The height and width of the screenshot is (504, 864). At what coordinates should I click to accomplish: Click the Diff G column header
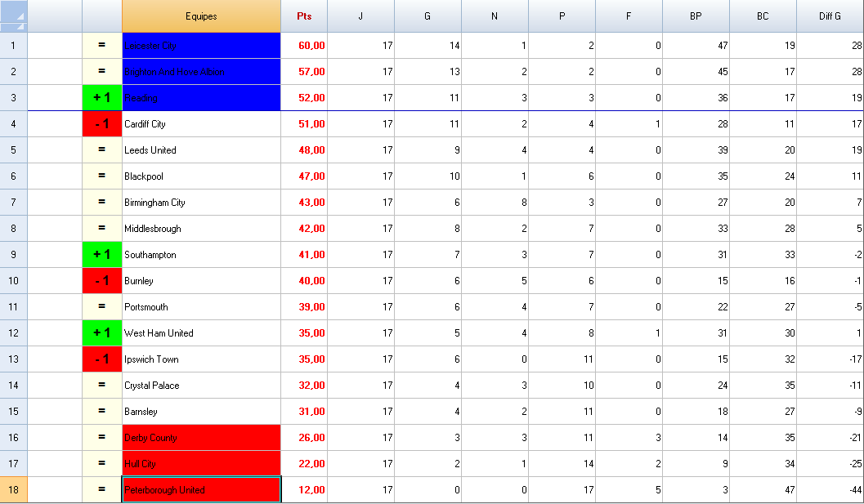pos(830,16)
